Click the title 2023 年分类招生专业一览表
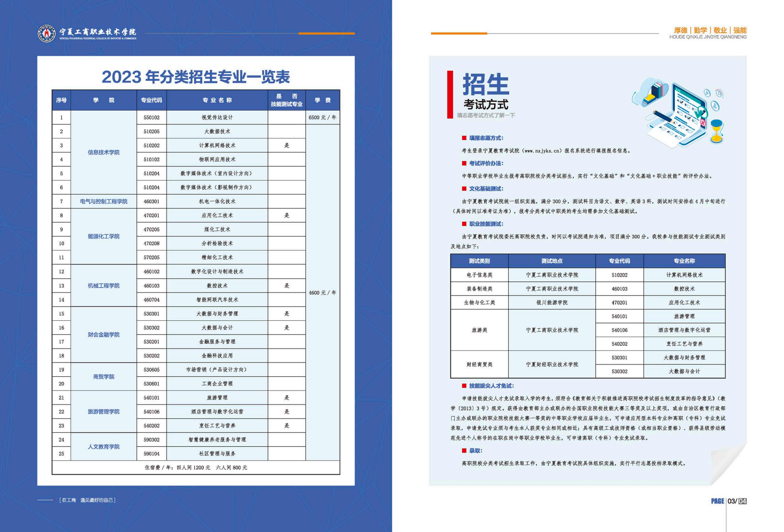This screenshot has height=532, width=784. tap(196, 77)
